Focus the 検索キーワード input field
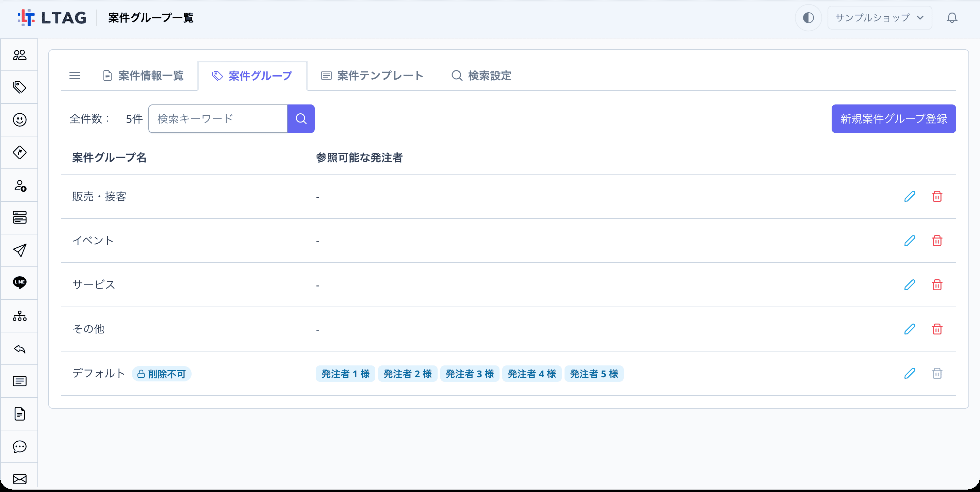Screen dimensions: 980x492 (218, 119)
